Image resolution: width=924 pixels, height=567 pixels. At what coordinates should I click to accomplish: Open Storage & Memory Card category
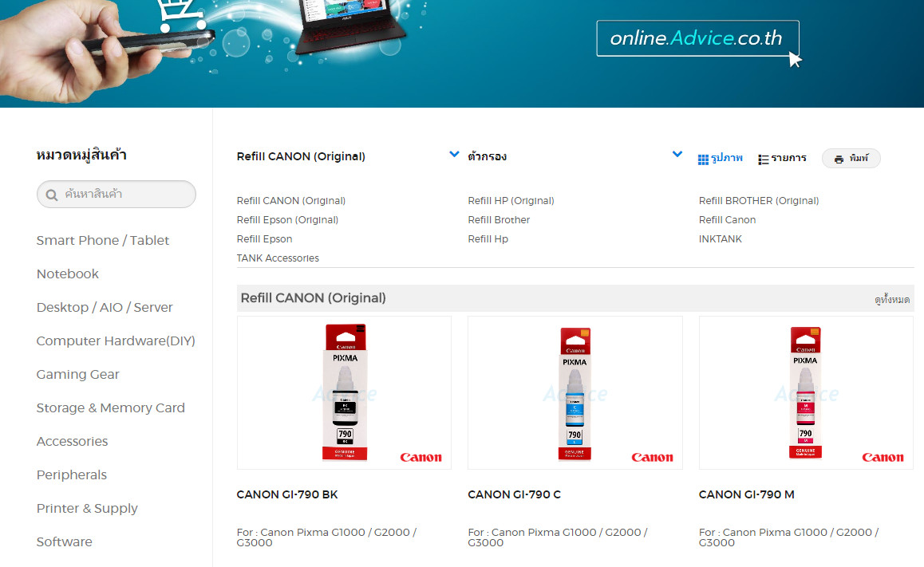coord(110,408)
